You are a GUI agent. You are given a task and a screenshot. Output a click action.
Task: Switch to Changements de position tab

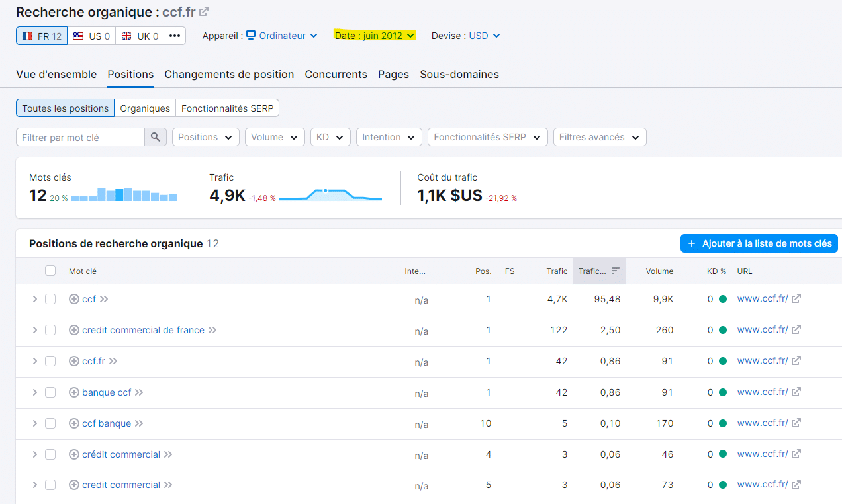pos(229,75)
